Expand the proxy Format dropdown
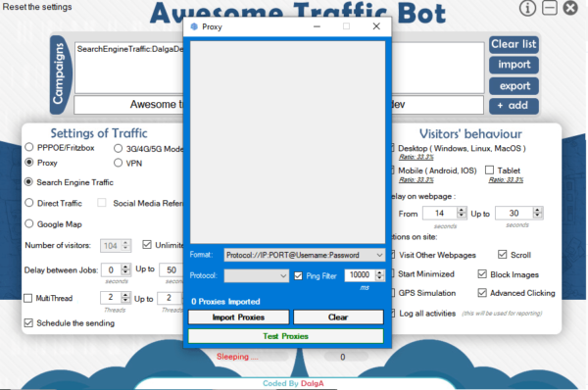The height and width of the screenshot is (390, 588). [305, 255]
